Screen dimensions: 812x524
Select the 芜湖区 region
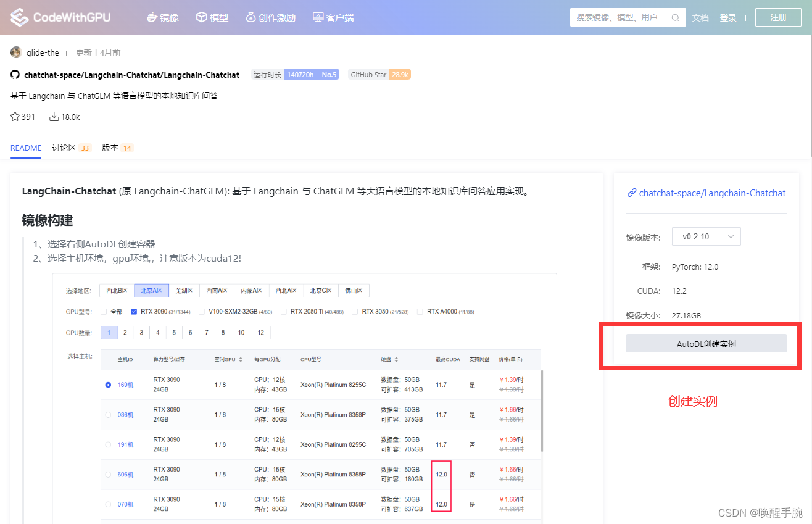184,291
